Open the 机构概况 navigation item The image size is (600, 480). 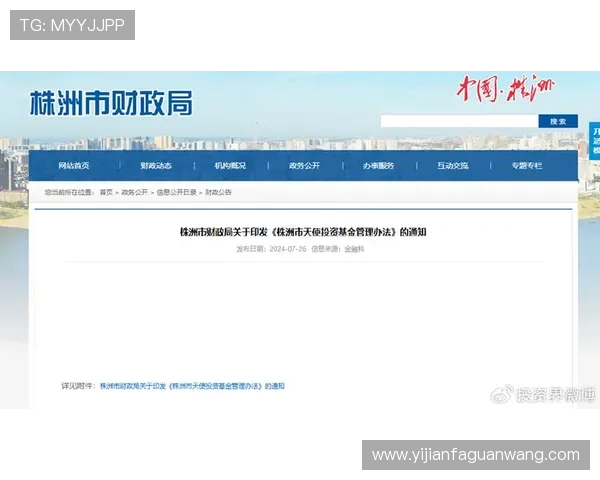pyautogui.click(x=230, y=166)
